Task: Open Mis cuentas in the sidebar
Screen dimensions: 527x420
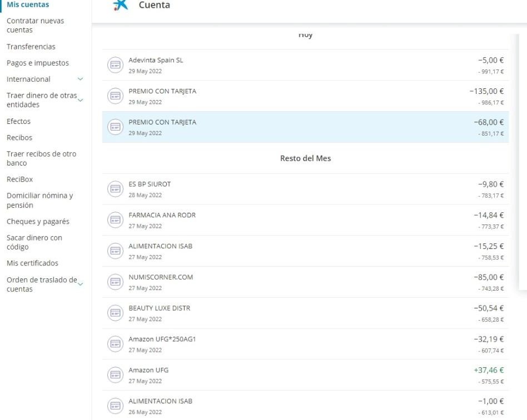Action: click(x=28, y=4)
